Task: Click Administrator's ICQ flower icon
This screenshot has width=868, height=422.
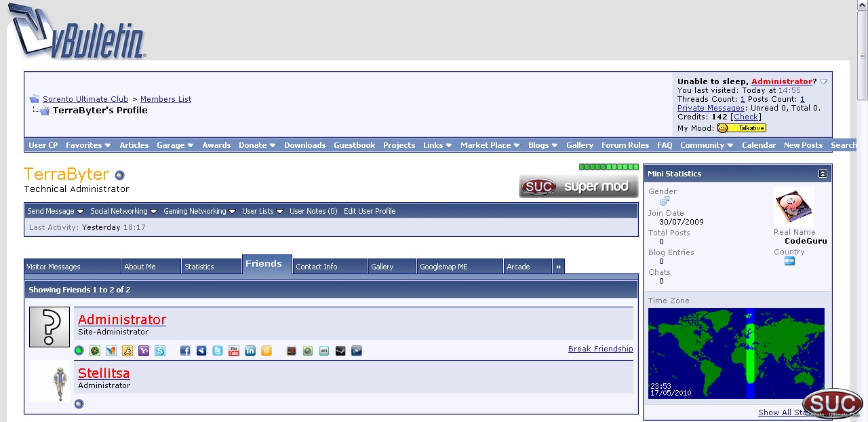Action: tap(95, 351)
